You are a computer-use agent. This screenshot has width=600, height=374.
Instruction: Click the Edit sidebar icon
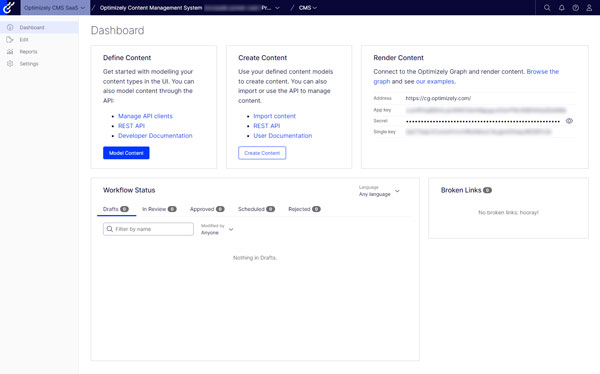[x=10, y=39]
